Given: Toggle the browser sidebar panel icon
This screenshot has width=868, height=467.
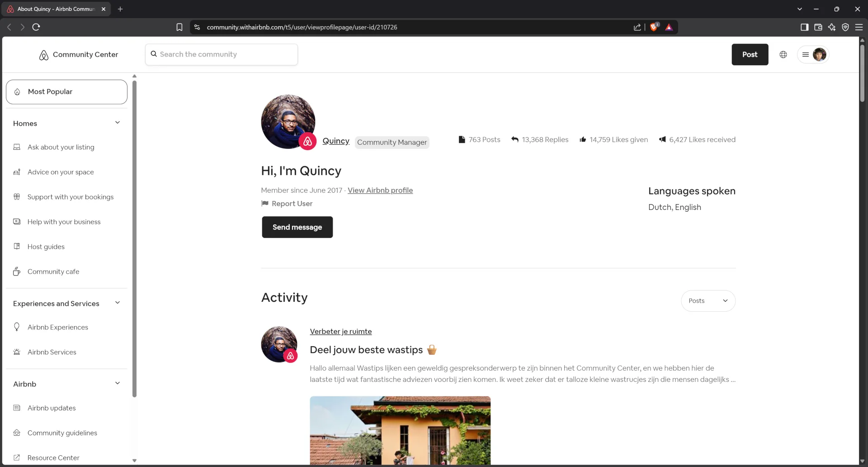Looking at the screenshot, I should pyautogui.click(x=804, y=27).
